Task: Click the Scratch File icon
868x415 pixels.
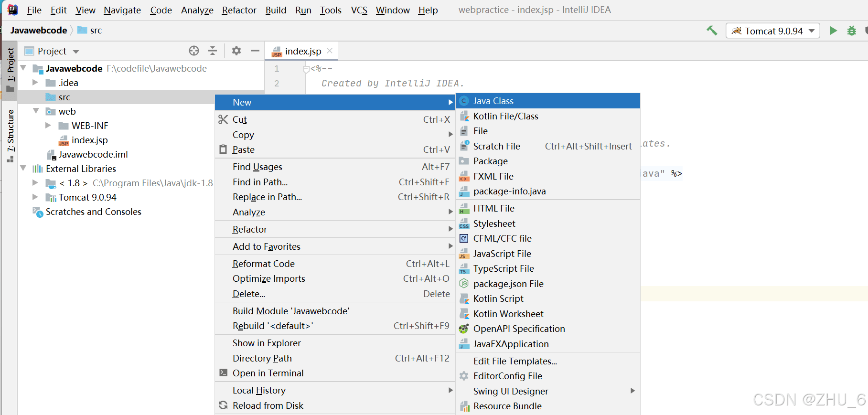Action: click(x=464, y=146)
